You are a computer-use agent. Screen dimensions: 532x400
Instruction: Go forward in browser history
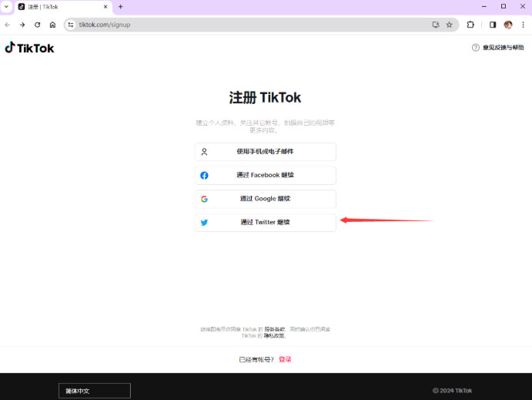tap(22, 25)
